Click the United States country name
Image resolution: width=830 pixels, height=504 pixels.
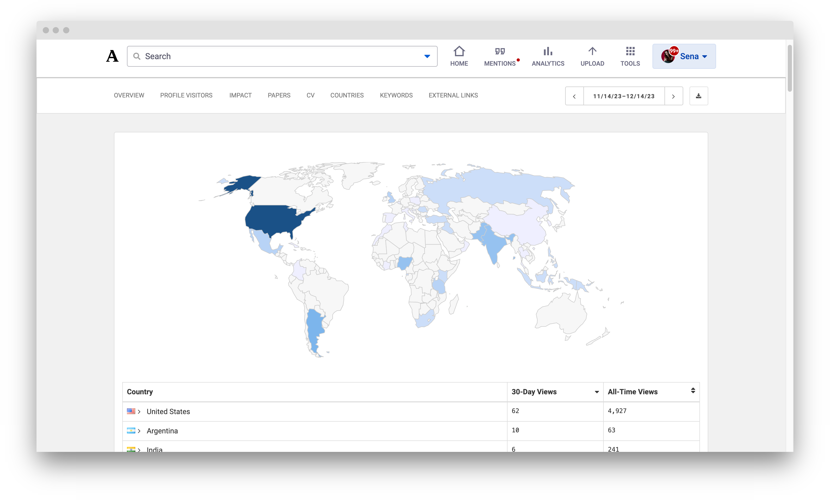pos(168,411)
